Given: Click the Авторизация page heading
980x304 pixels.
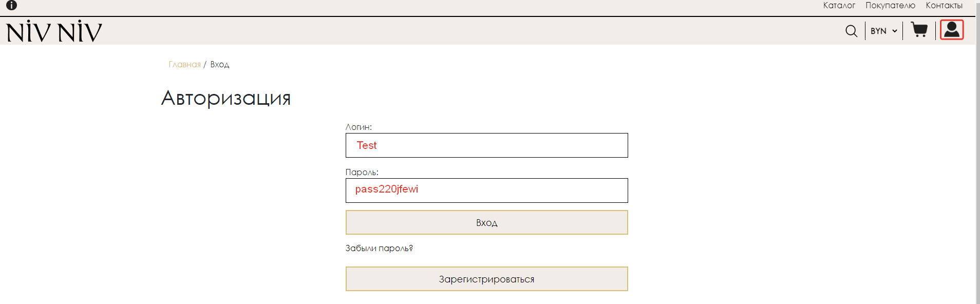Looking at the screenshot, I should [227, 98].
